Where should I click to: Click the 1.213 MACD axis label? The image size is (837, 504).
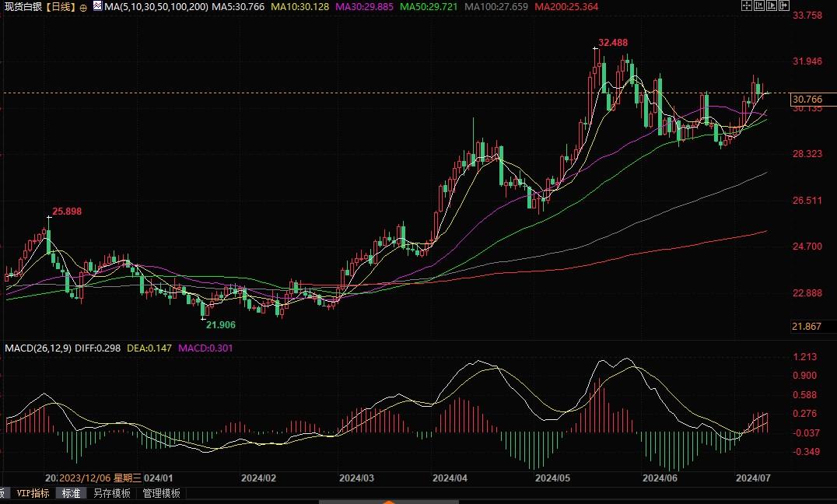805,357
